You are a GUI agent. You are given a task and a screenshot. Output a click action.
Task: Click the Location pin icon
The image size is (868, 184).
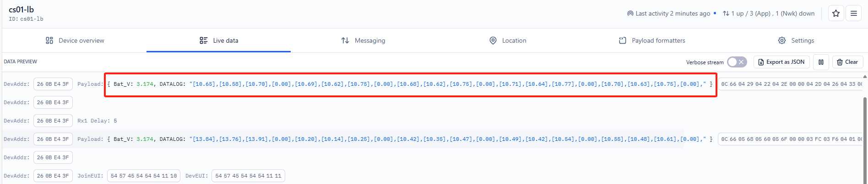[493, 40]
